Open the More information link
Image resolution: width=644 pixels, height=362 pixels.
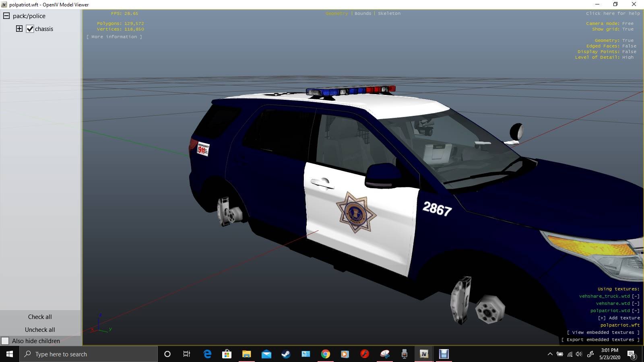(x=114, y=37)
